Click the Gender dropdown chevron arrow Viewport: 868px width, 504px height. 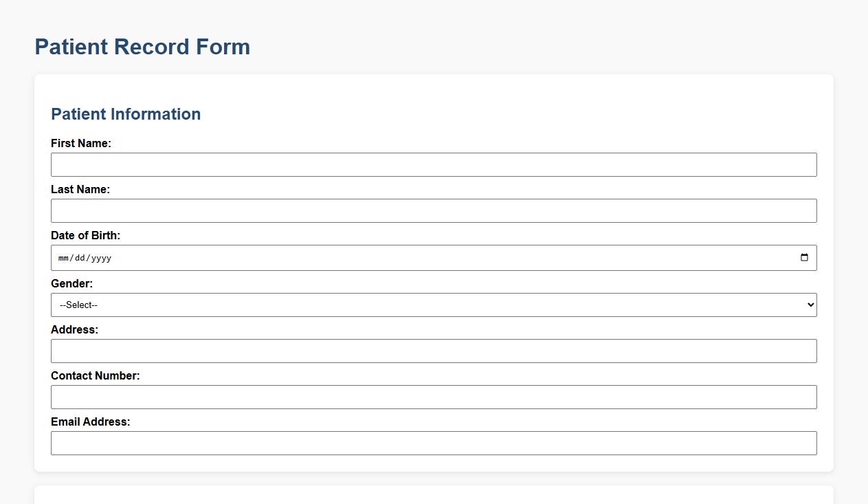point(810,305)
